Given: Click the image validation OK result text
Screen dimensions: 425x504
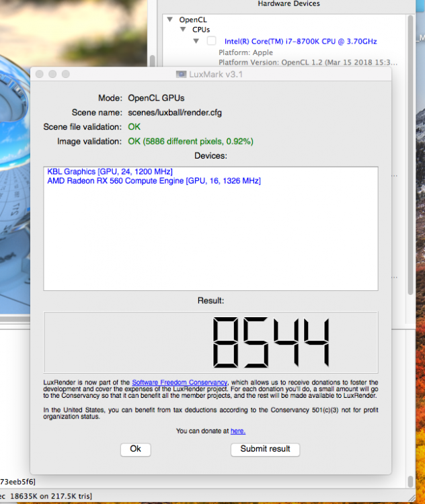Looking at the screenshot, I should (x=190, y=141).
